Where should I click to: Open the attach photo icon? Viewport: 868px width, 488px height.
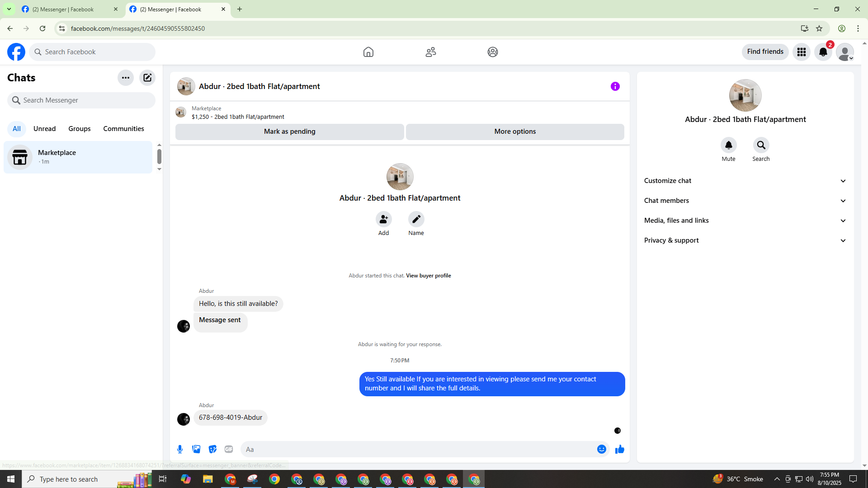pyautogui.click(x=196, y=449)
